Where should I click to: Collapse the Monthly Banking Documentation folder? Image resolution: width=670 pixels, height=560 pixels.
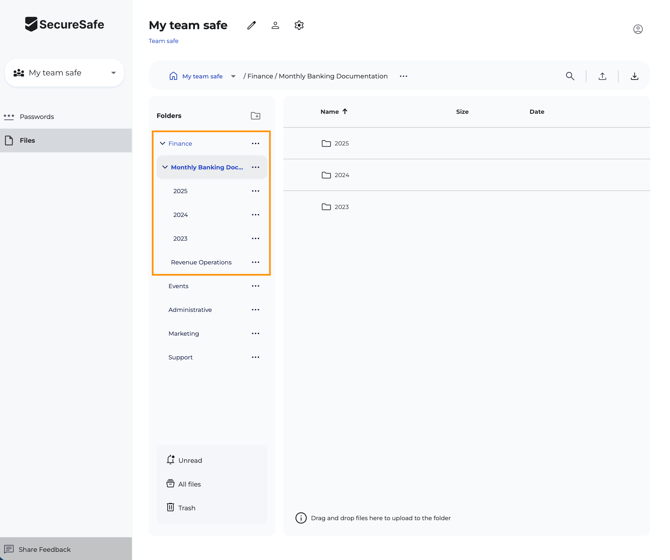pyautogui.click(x=165, y=168)
